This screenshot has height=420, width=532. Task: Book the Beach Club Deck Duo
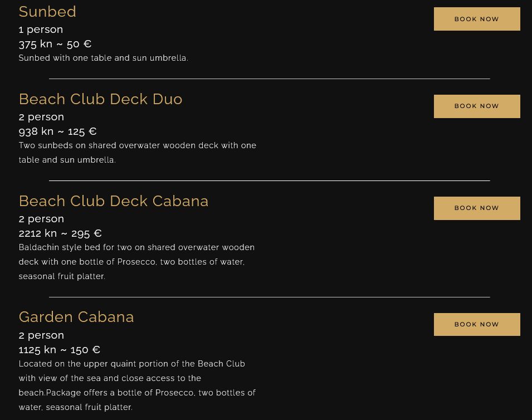476,106
